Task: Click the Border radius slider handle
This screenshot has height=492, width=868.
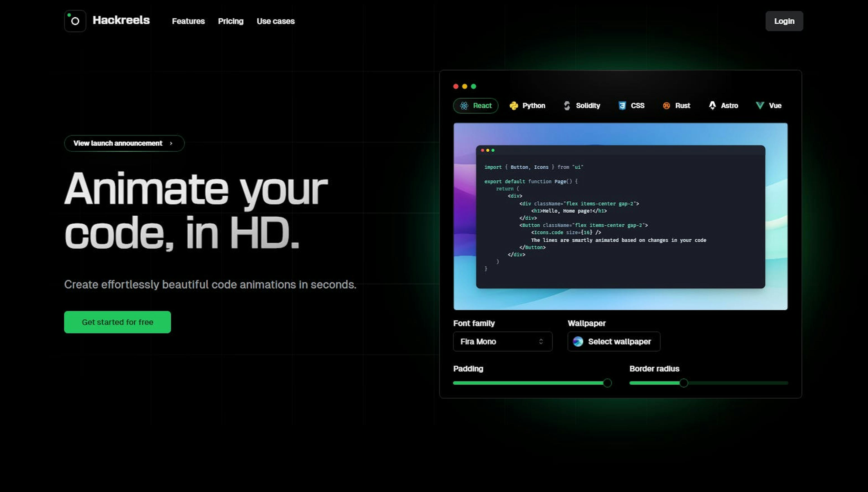Action: [684, 383]
